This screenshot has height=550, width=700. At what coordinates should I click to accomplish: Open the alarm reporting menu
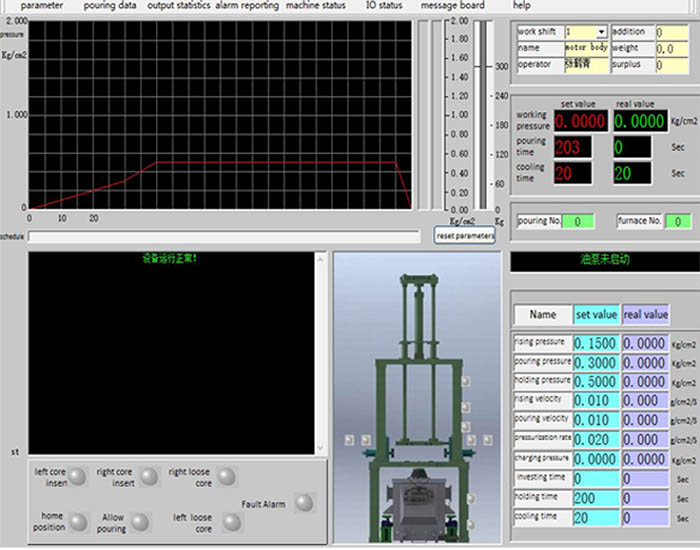(x=247, y=5)
